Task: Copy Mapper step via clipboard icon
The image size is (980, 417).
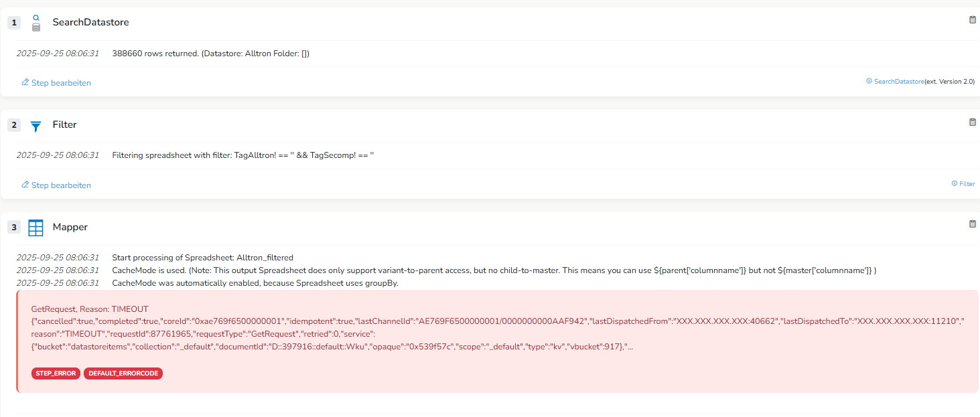Action: (973, 224)
